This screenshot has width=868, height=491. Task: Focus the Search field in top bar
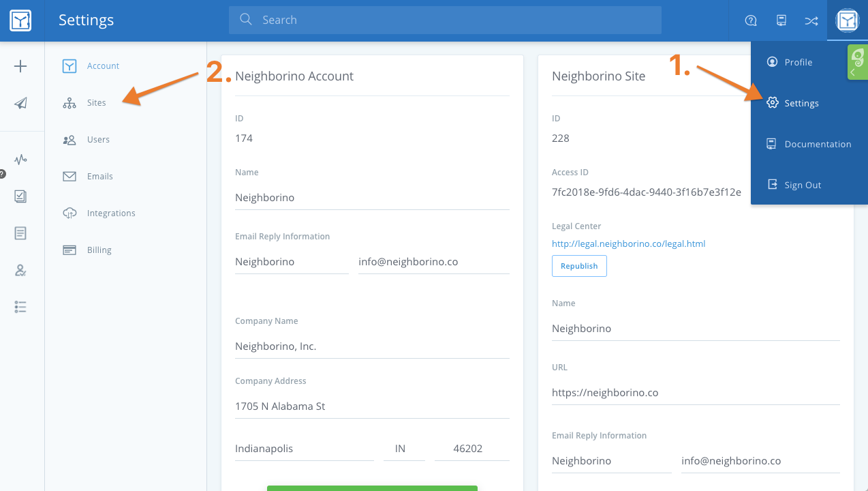point(445,20)
